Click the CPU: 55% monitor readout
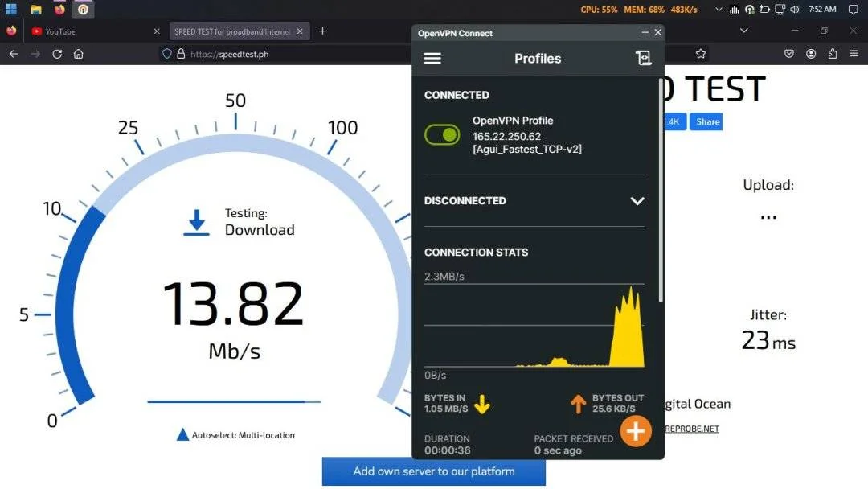This screenshot has height=489, width=868. 599,10
